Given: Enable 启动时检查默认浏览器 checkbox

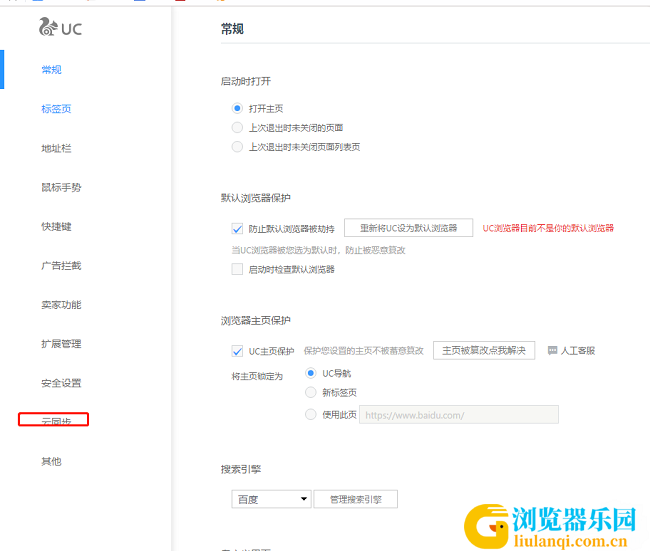Looking at the screenshot, I should [x=237, y=269].
